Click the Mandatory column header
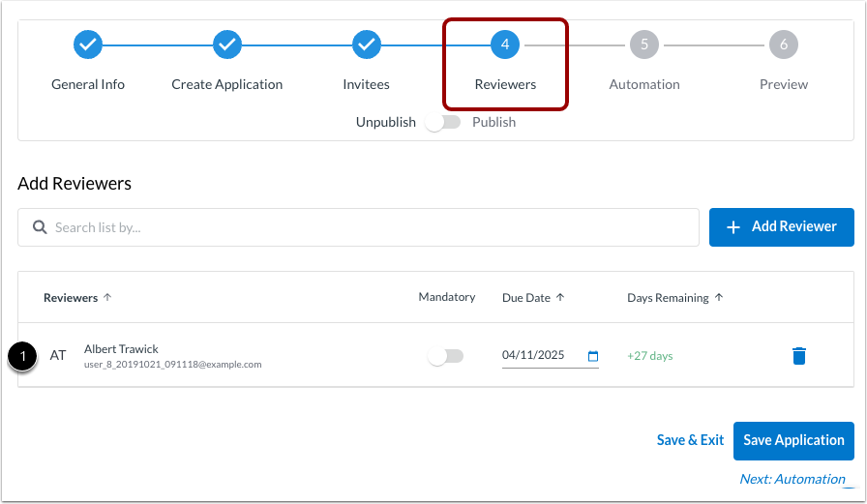 (447, 297)
